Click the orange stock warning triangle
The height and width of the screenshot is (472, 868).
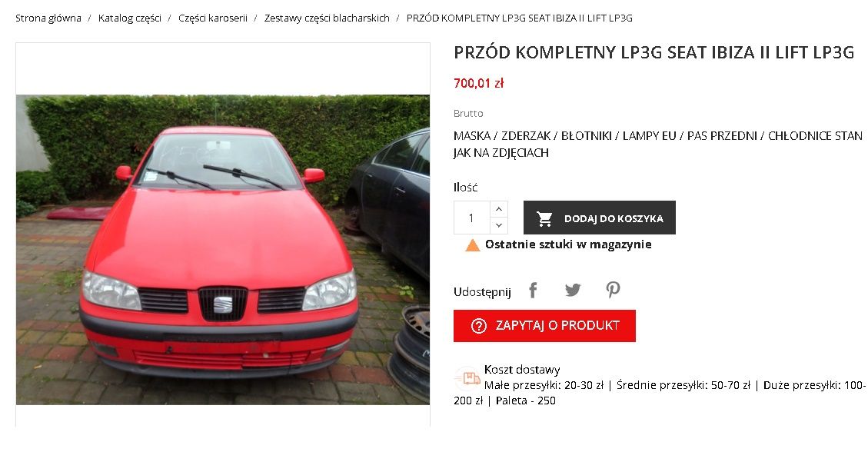tap(472, 245)
